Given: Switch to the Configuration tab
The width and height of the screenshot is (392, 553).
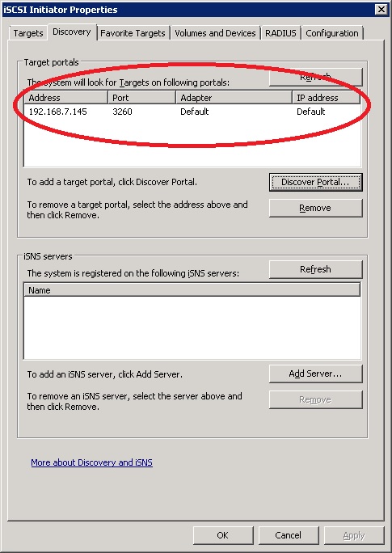Looking at the screenshot, I should coord(332,33).
